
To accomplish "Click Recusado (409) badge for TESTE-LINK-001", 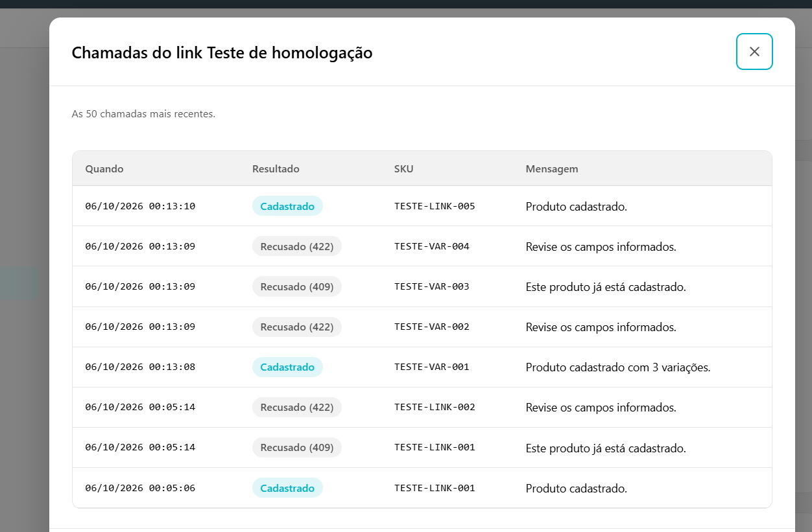I will click(x=297, y=447).
